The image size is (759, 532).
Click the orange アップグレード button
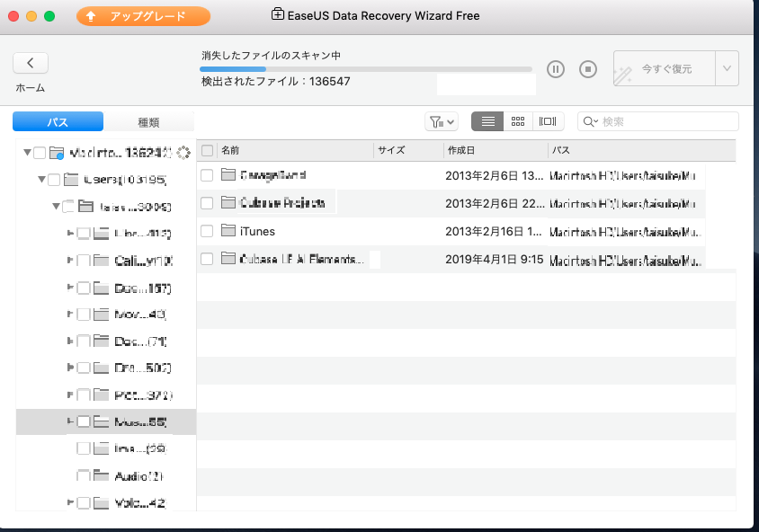click(x=143, y=16)
